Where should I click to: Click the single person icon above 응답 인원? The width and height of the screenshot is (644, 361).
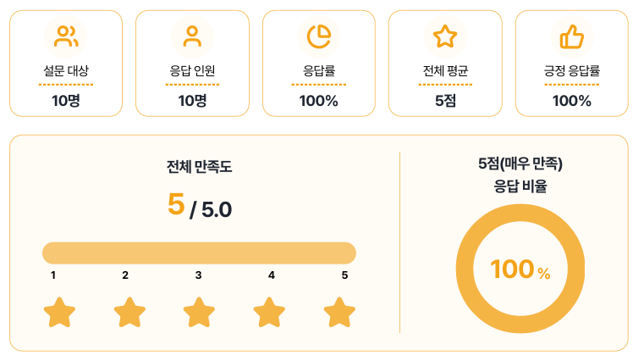pyautogui.click(x=192, y=36)
